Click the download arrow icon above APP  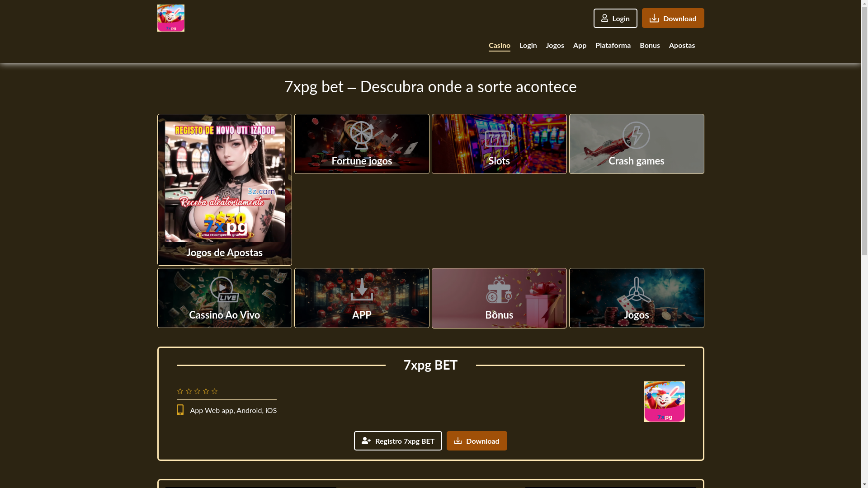[x=362, y=289]
